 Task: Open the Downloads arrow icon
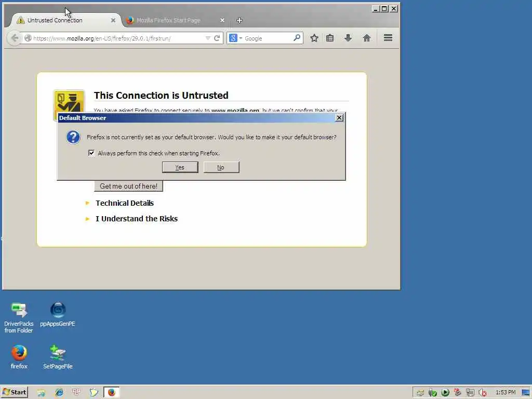click(x=348, y=38)
